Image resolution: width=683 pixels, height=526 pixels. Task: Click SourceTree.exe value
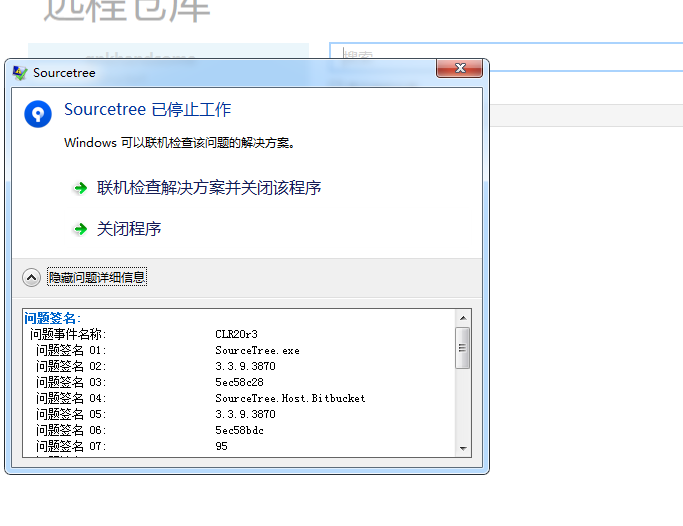coord(257,351)
